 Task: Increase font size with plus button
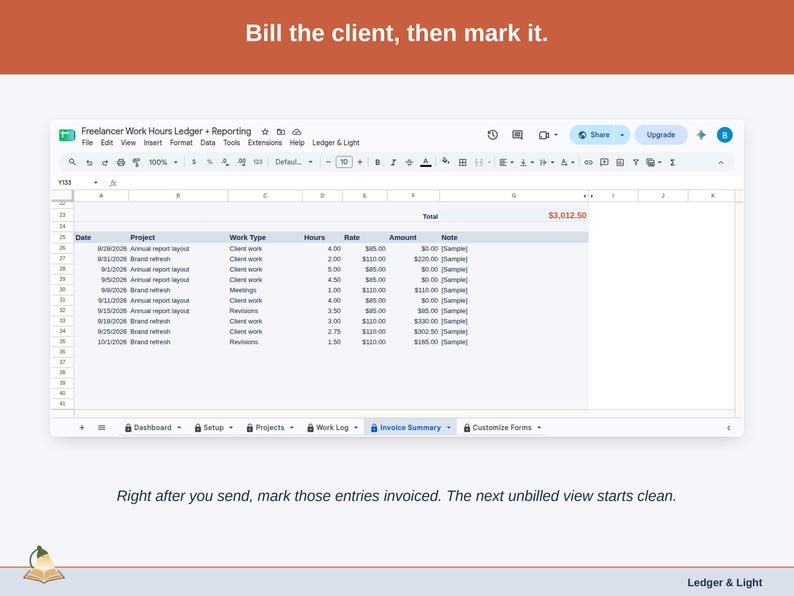(x=360, y=162)
